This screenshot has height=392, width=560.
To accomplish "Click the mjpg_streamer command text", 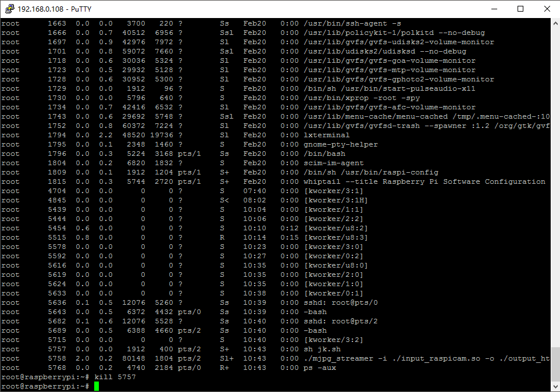I will pos(427,358).
